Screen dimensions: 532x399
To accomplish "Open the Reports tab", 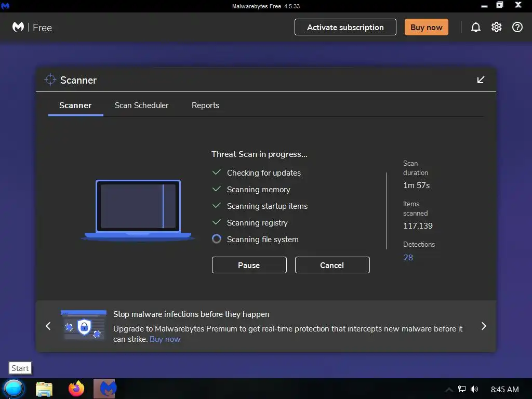I will point(205,105).
